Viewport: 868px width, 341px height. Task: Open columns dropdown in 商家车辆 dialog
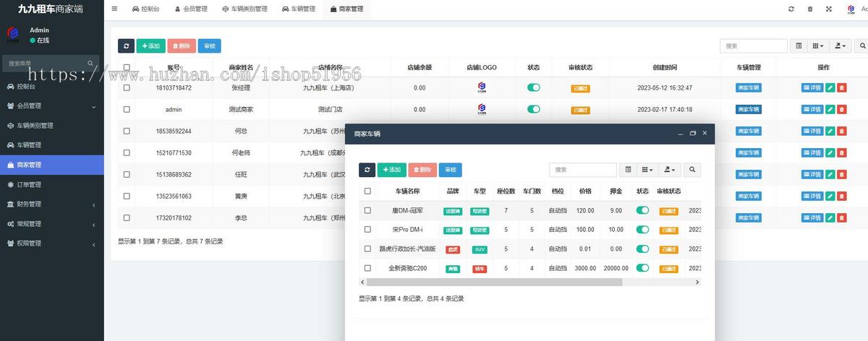coord(648,170)
